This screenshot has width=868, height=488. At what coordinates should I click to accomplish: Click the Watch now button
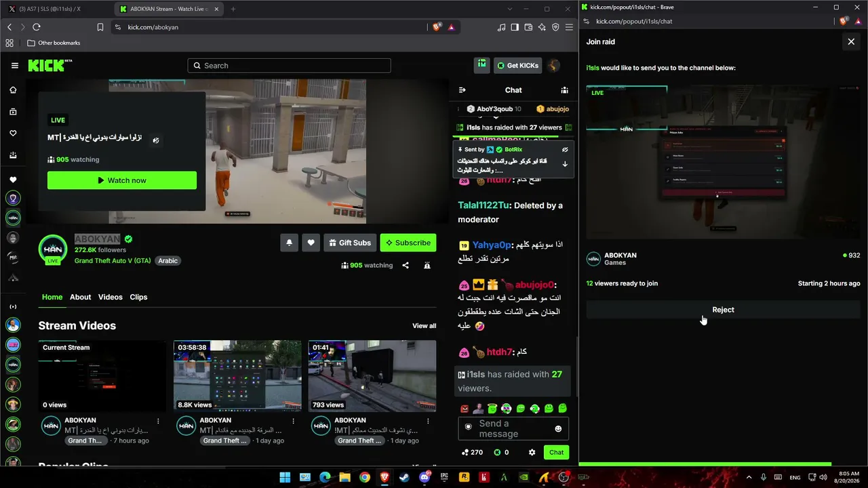[122, 180]
